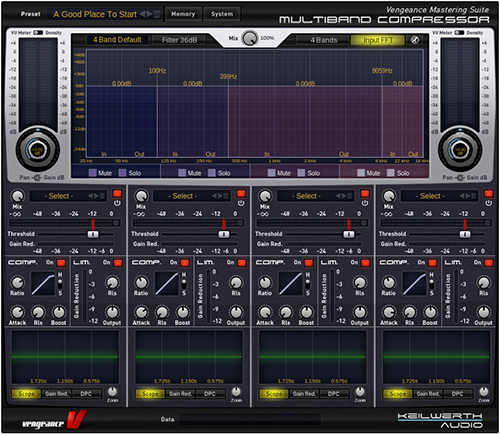Click the next-preset arrow beside the main preset name
Screen dimensions: 500x435
[x=149, y=14]
